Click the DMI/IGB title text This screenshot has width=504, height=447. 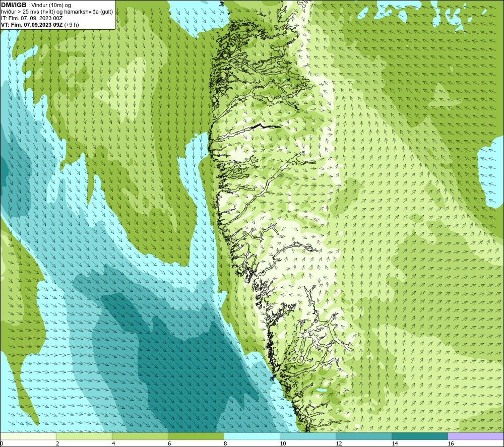coord(14,5)
